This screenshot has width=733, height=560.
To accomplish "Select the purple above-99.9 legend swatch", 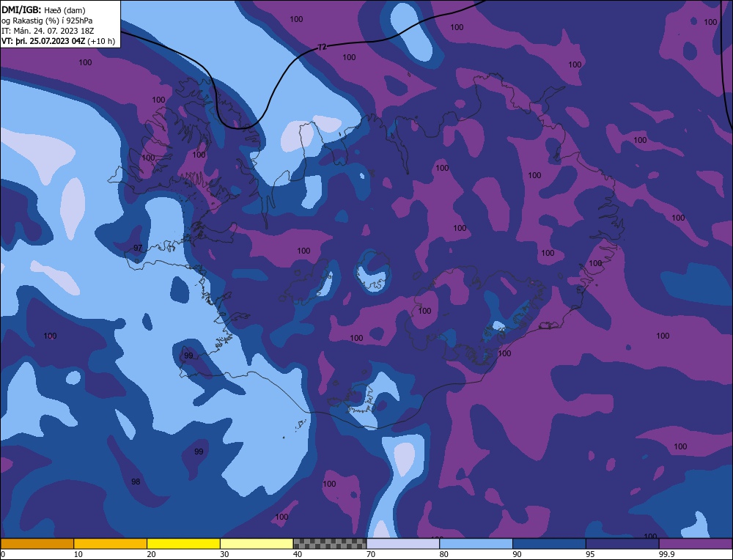I will pos(696,543).
